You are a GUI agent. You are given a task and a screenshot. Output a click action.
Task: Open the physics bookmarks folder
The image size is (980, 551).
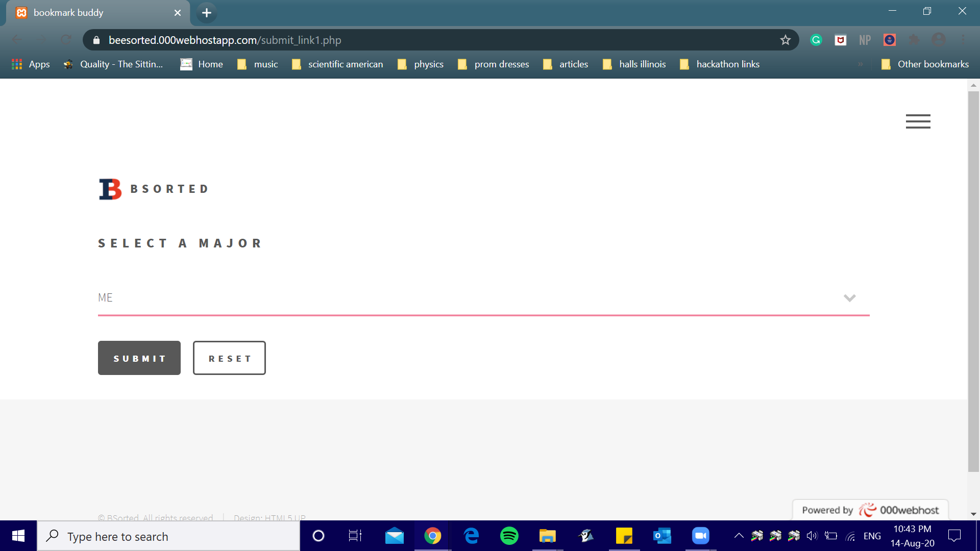click(x=421, y=64)
